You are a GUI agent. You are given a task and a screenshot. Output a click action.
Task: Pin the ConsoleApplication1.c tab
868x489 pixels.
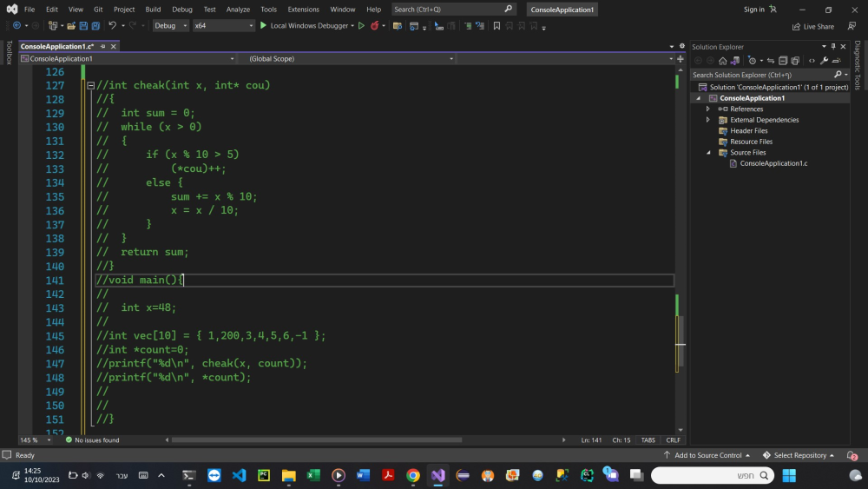(103, 47)
